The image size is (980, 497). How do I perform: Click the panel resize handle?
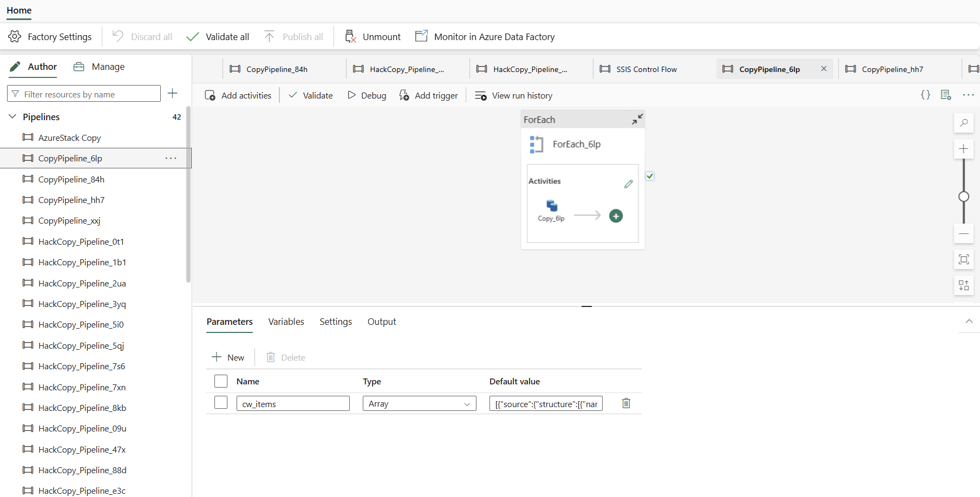tap(586, 306)
